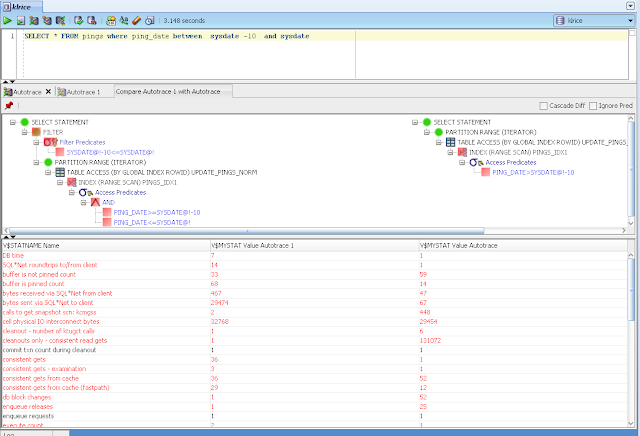
Task: Open the SQL History toolbar icon
Action: 150,20
